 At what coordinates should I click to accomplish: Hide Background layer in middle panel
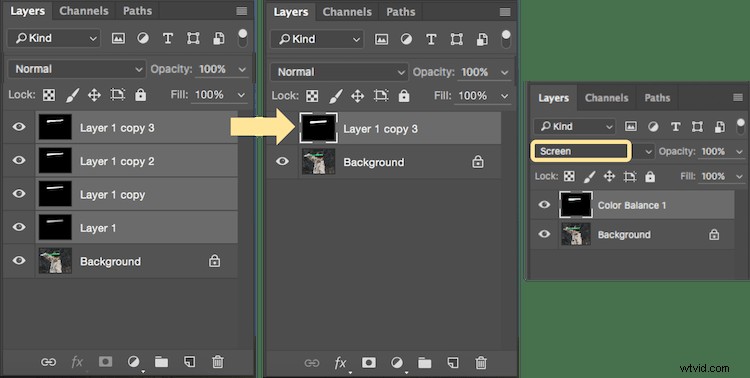pos(282,161)
